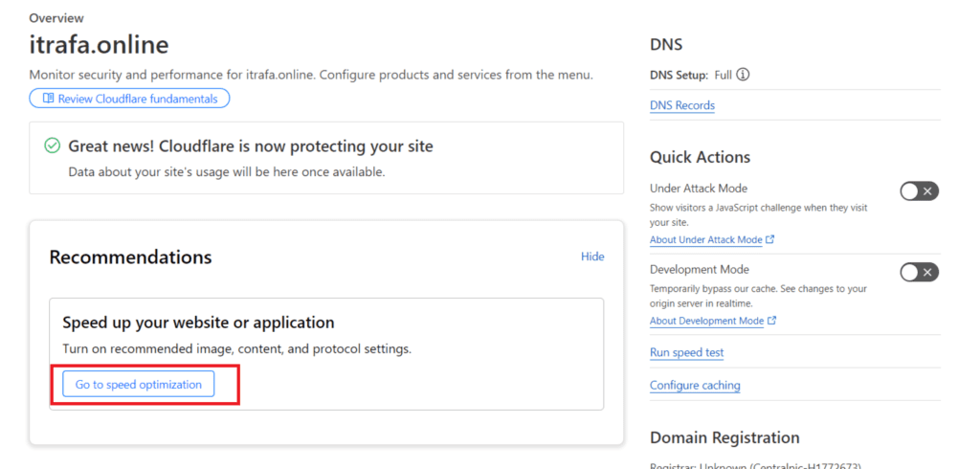Click 'Monitor security and performance' description

tap(311, 75)
